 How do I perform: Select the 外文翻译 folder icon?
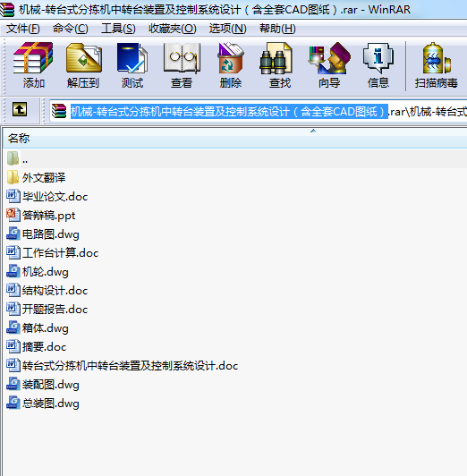tap(13, 177)
